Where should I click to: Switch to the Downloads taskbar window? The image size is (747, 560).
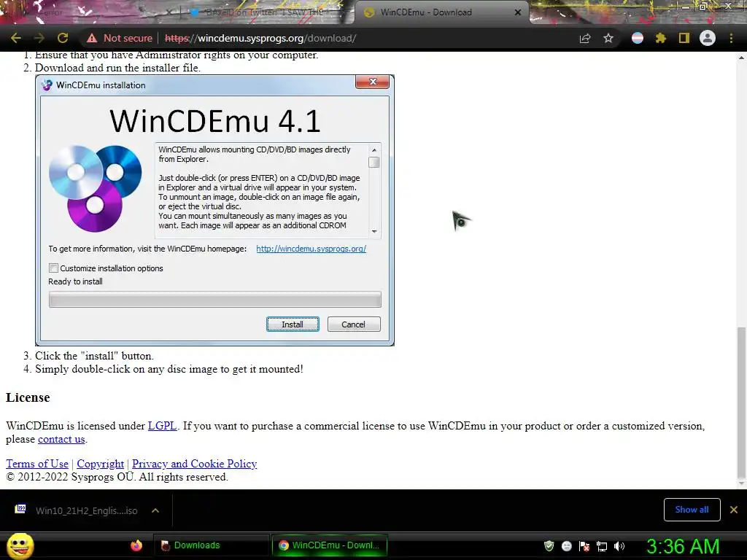coord(211,545)
